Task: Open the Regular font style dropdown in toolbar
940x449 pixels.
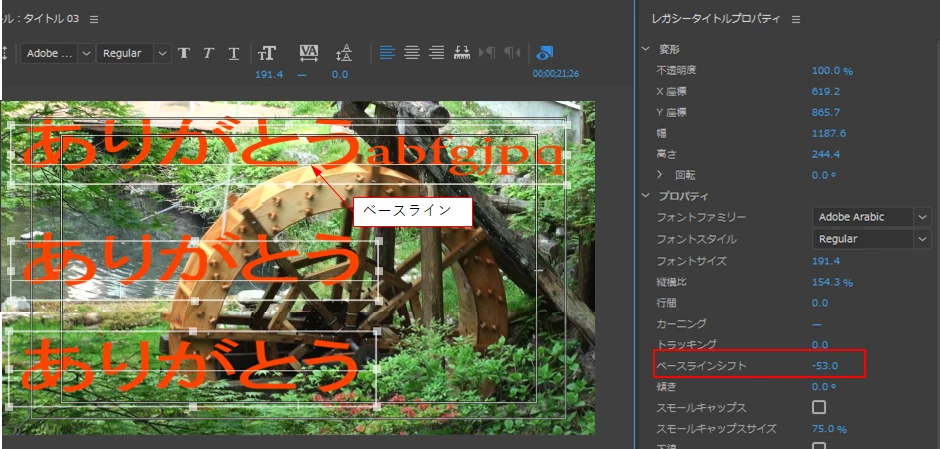Action: [134, 53]
